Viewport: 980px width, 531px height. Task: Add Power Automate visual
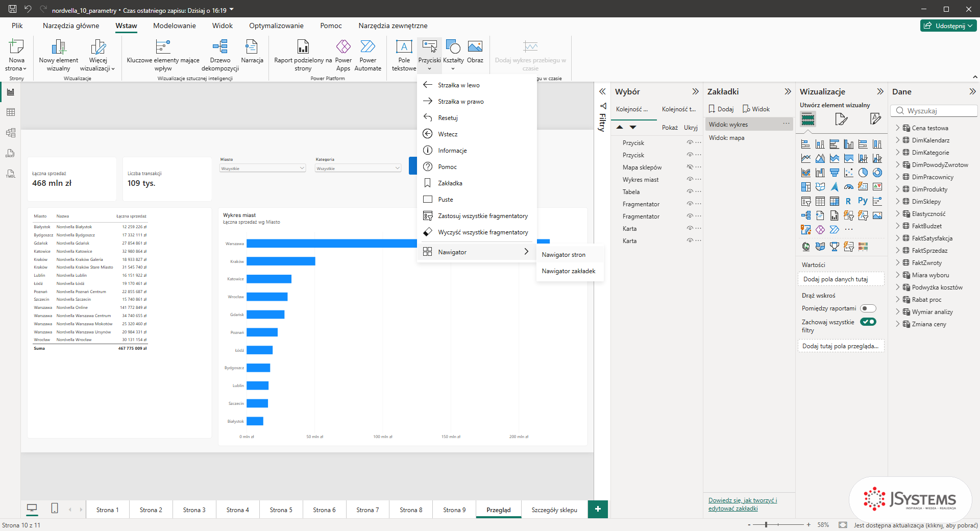pyautogui.click(x=367, y=55)
